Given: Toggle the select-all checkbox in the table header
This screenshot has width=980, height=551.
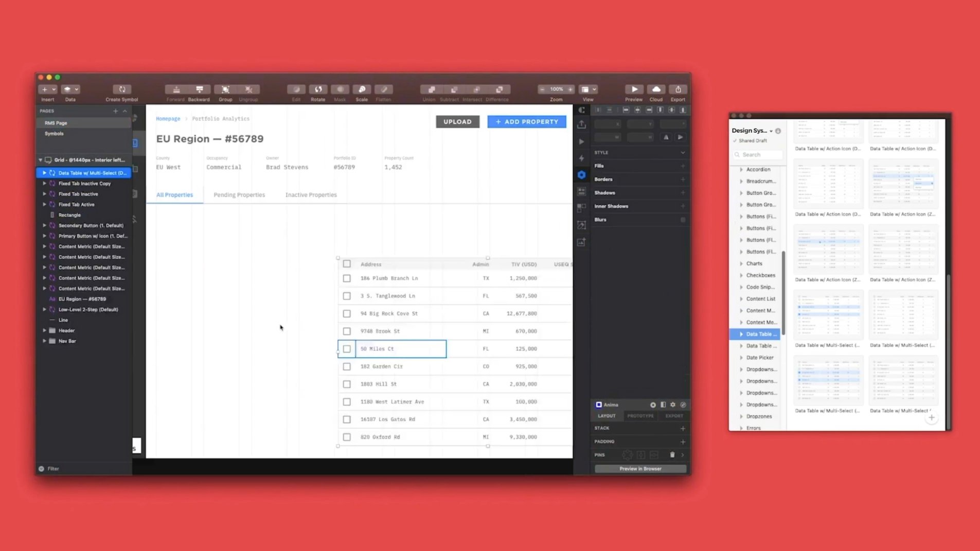Looking at the screenshot, I should 347,263.
